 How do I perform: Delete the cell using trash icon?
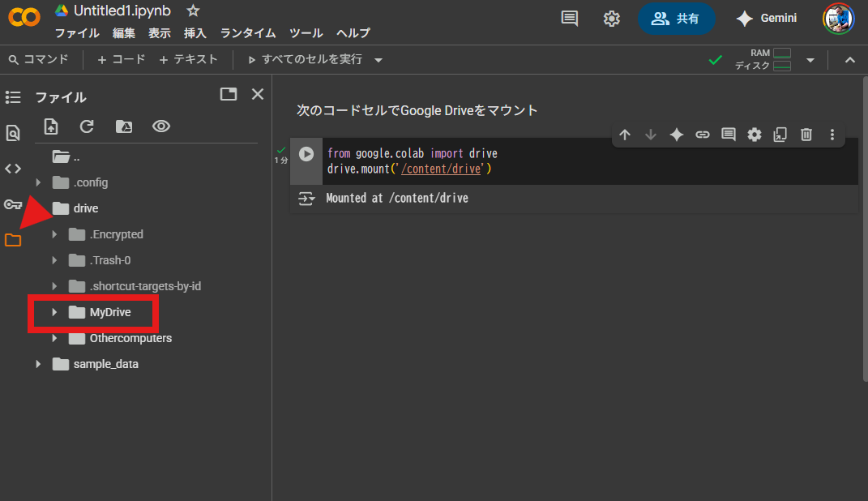pos(806,135)
